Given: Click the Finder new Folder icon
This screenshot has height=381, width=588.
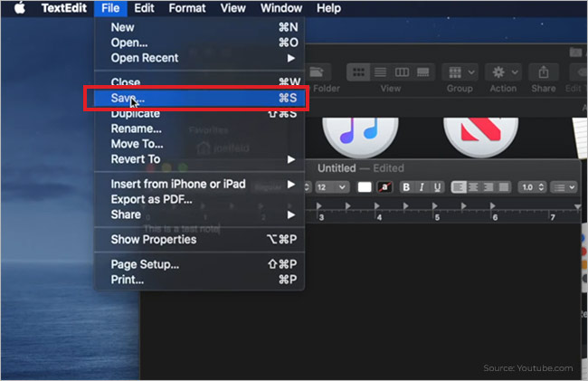Looking at the screenshot, I should (x=318, y=72).
